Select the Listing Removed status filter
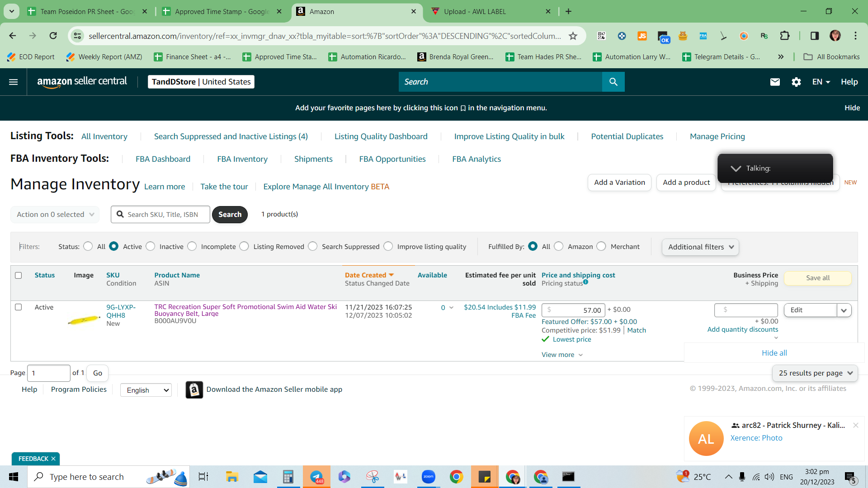Image resolution: width=868 pixels, height=488 pixels. [x=244, y=246]
